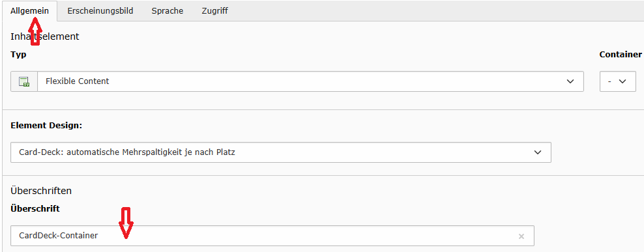Click the Container field label

620,54
